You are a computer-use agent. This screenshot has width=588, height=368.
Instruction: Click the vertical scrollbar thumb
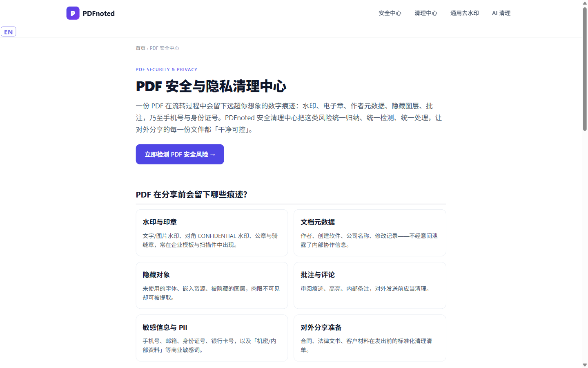click(585, 69)
